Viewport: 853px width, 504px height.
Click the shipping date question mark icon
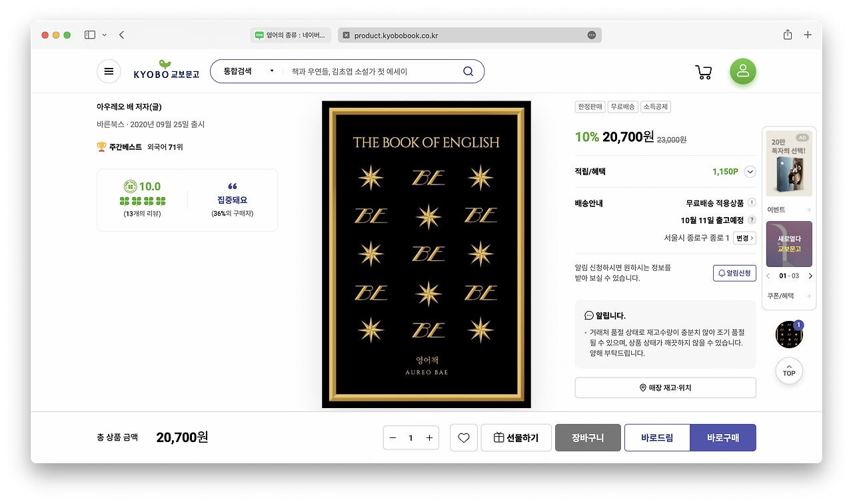tap(752, 220)
